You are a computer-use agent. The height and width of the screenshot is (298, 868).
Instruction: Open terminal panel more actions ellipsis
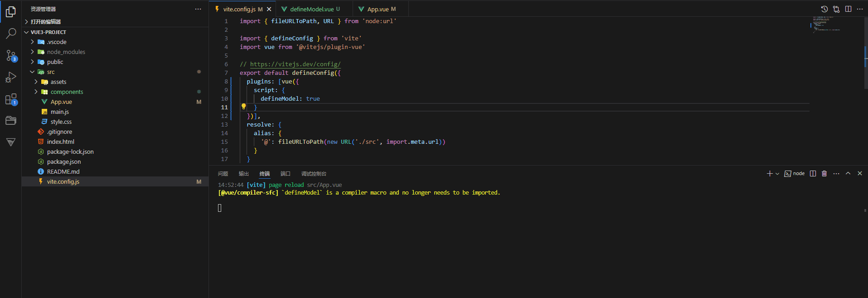pos(836,173)
